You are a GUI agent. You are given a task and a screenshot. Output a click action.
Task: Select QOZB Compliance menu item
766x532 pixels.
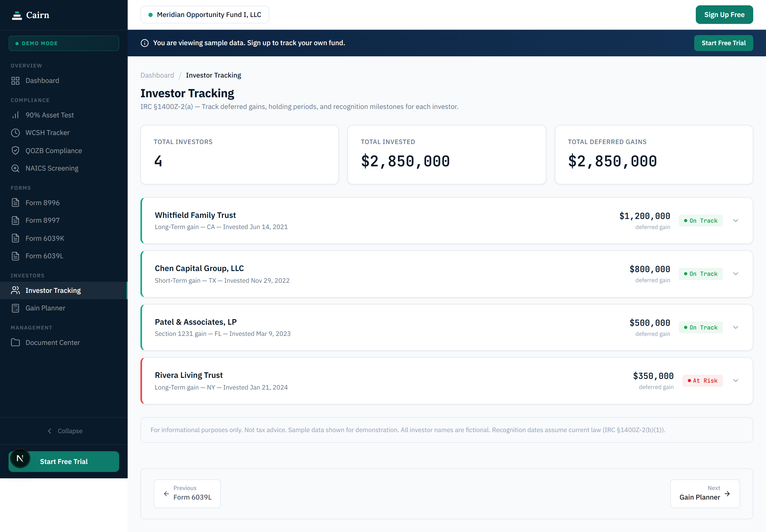click(64, 151)
